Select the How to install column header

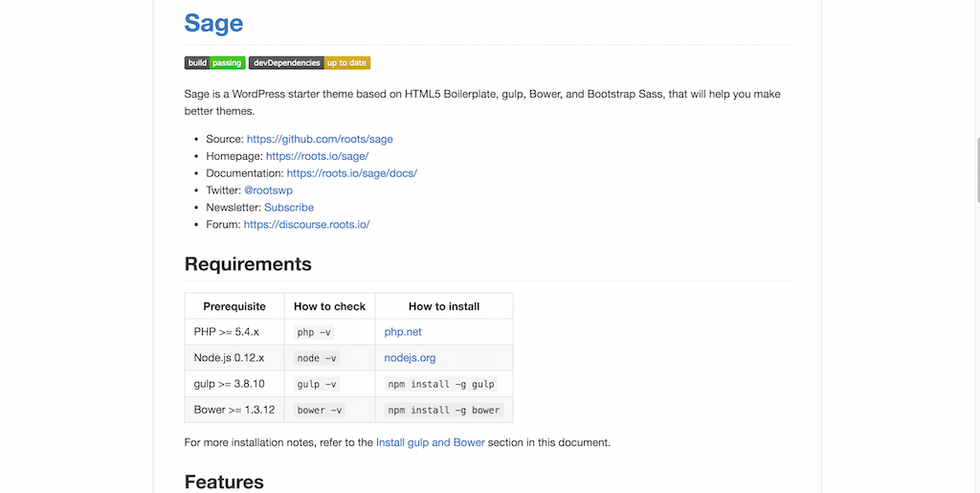tap(444, 306)
